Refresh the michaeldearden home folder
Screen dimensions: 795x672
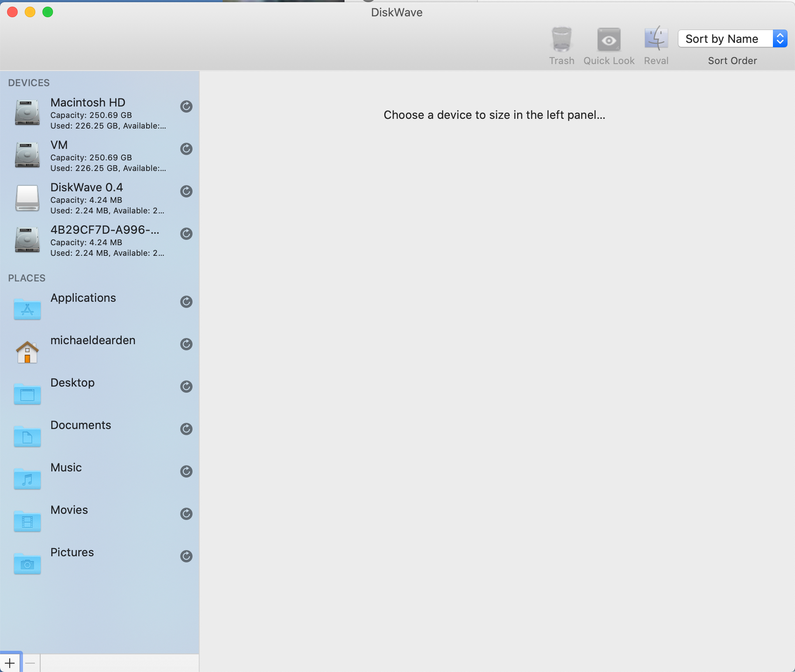(x=186, y=344)
